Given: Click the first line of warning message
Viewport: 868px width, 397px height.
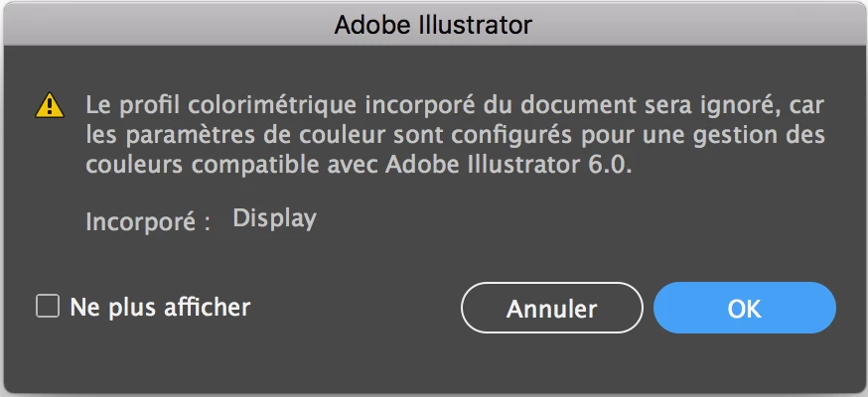Looking at the screenshot, I should (x=455, y=104).
